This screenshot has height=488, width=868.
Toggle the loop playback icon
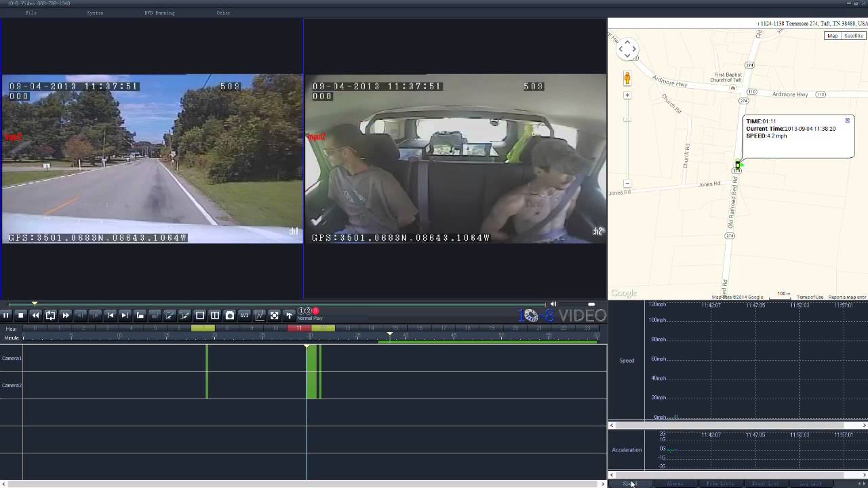click(x=51, y=315)
